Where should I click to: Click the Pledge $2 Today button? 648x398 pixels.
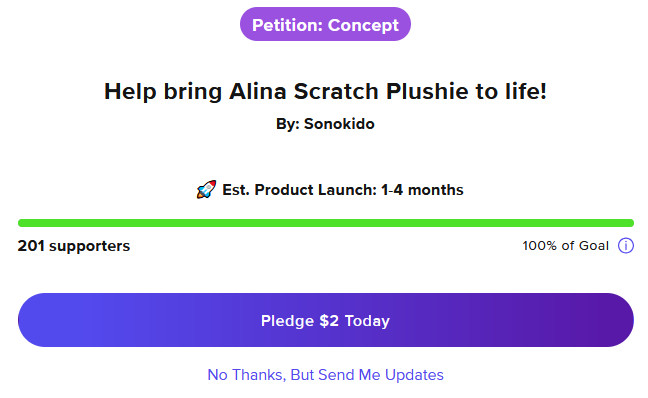click(326, 320)
